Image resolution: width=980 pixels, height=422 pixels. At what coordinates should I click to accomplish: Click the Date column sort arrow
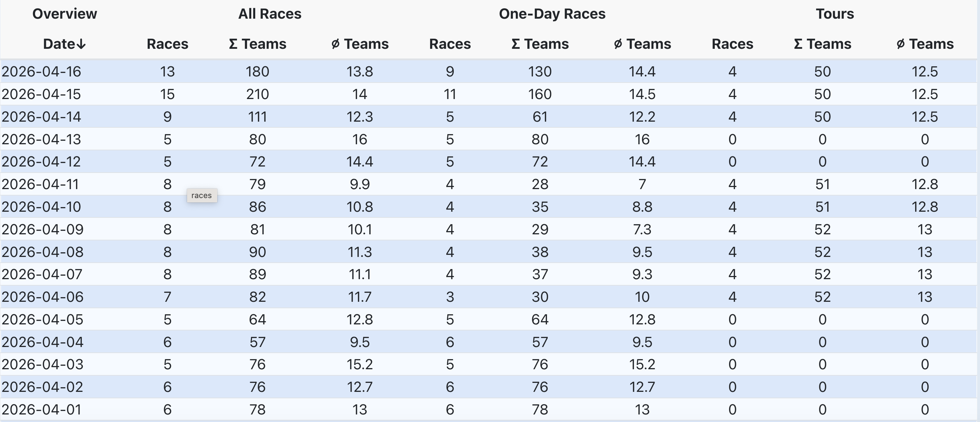81,44
